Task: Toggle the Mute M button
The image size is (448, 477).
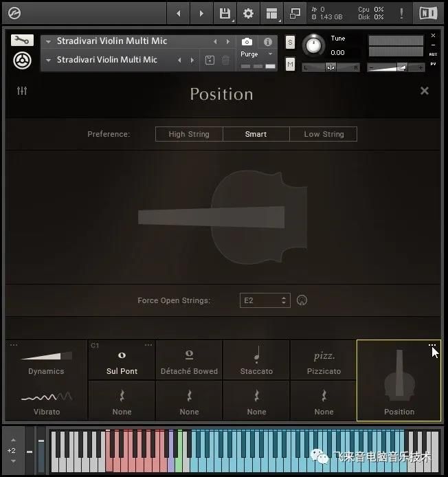Action: (x=290, y=64)
